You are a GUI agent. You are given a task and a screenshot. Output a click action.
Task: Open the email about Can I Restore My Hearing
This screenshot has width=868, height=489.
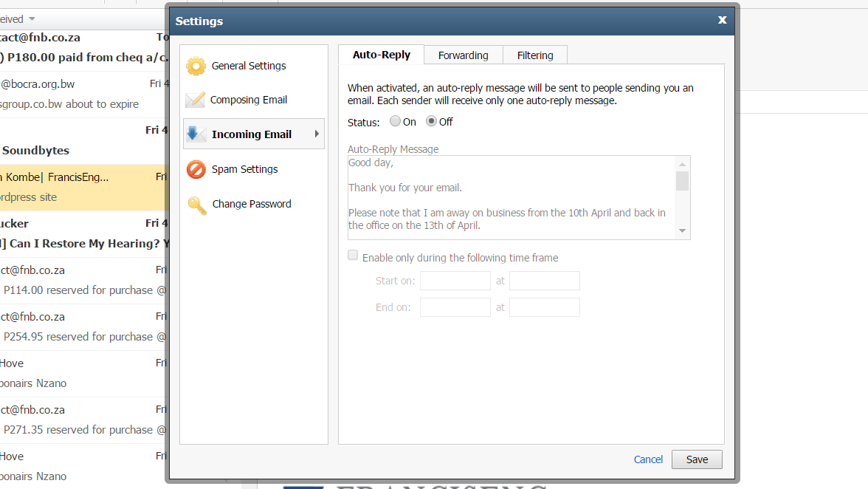83,233
